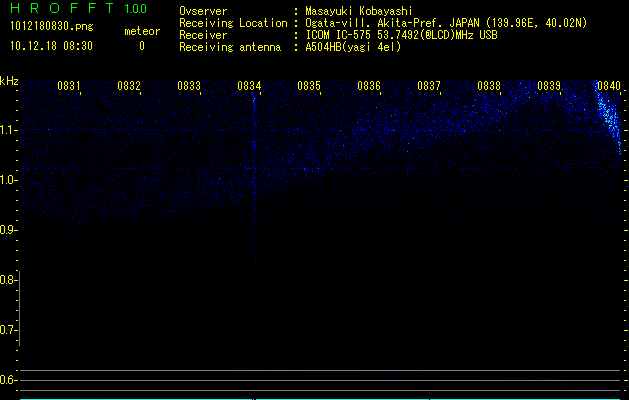Click the 0836 time marker
The height and width of the screenshot is (400, 629).
pos(369,86)
